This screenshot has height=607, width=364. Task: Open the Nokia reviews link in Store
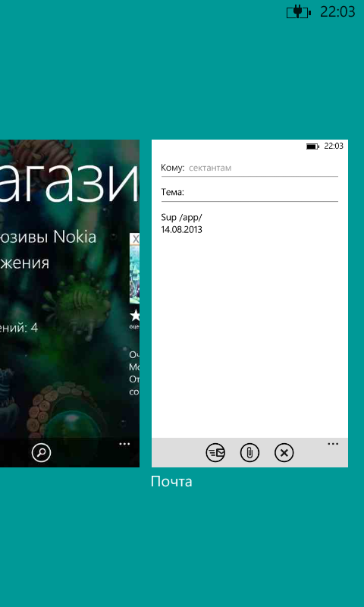tap(48, 237)
